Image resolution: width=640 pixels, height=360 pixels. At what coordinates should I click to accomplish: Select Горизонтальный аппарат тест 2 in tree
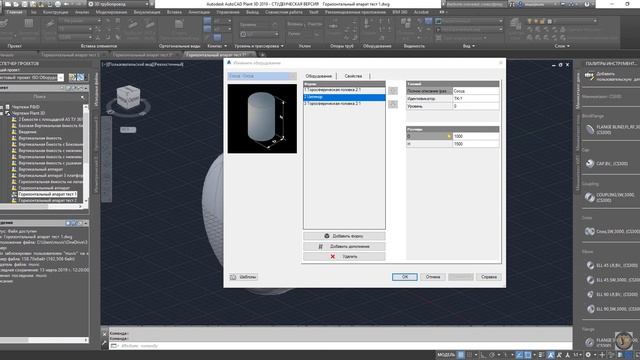pyautogui.click(x=47, y=200)
